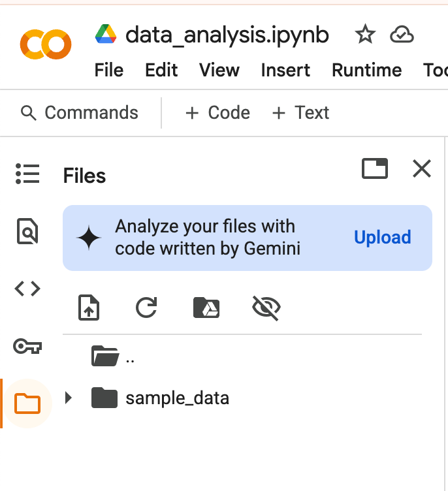448x491 pixels.
Task: Open the Table of contents sidebar icon
Action: point(27,174)
